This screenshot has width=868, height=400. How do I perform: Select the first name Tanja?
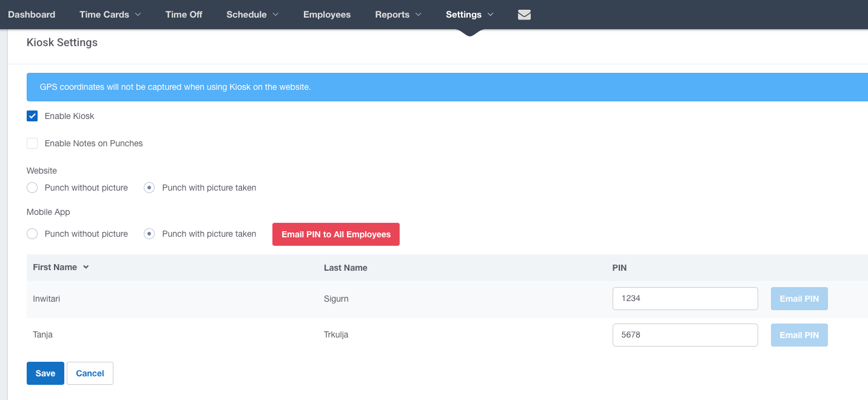tap(42, 334)
